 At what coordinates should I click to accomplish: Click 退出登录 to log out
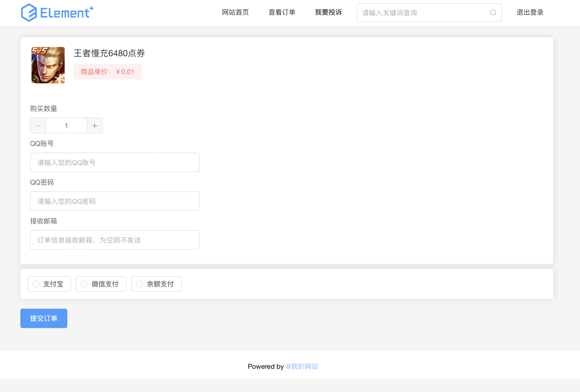click(x=530, y=12)
